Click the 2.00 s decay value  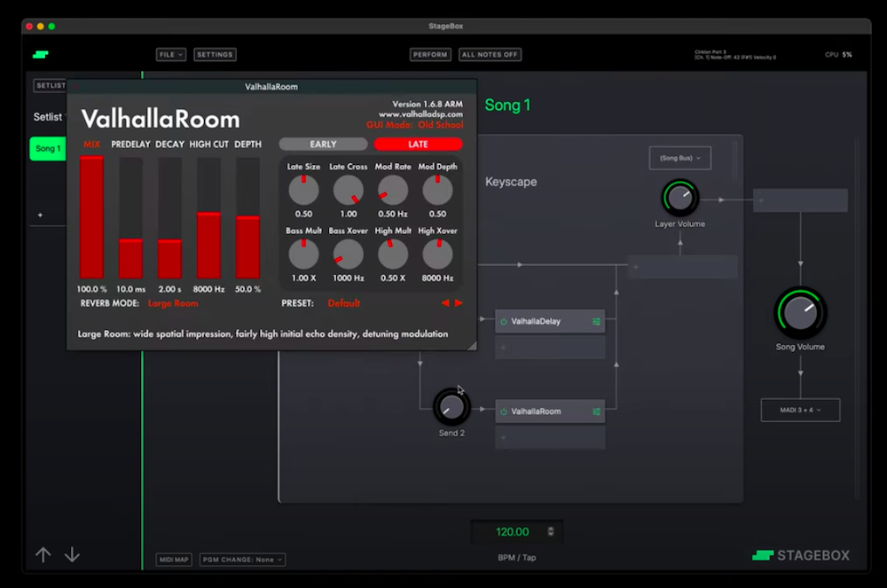pyautogui.click(x=169, y=289)
